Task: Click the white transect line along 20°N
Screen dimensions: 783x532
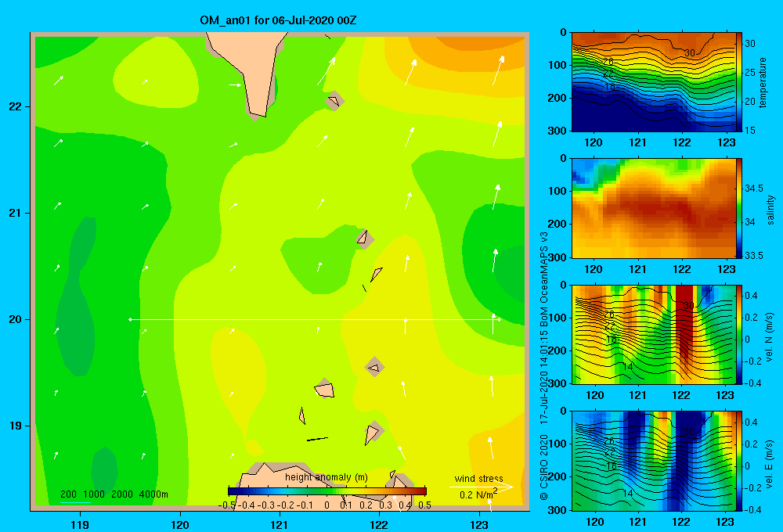Action: point(315,319)
